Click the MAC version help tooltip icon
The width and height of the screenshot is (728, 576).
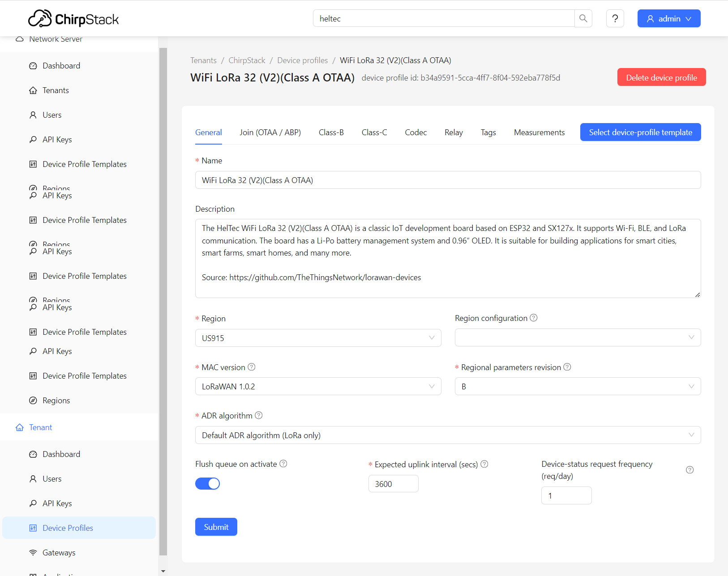tap(251, 367)
